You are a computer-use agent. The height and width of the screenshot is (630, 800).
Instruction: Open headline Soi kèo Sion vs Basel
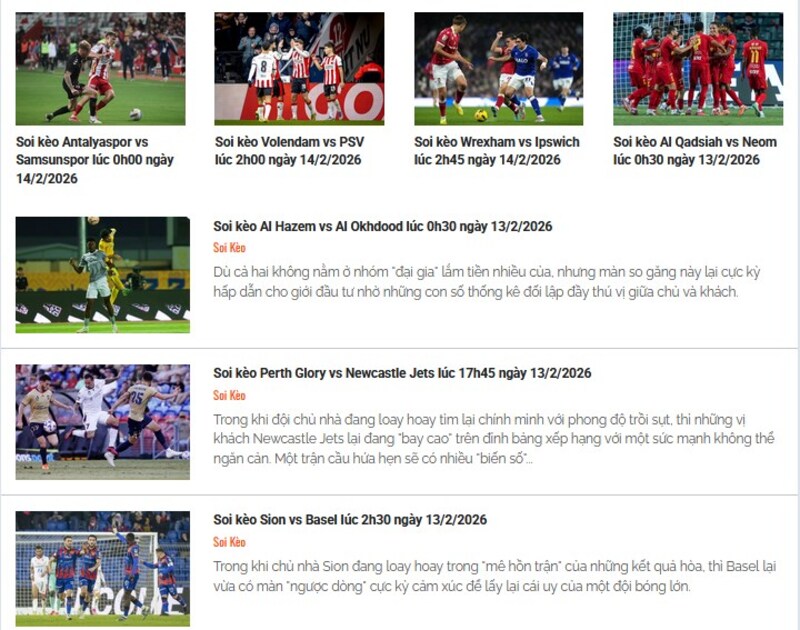coord(350,520)
